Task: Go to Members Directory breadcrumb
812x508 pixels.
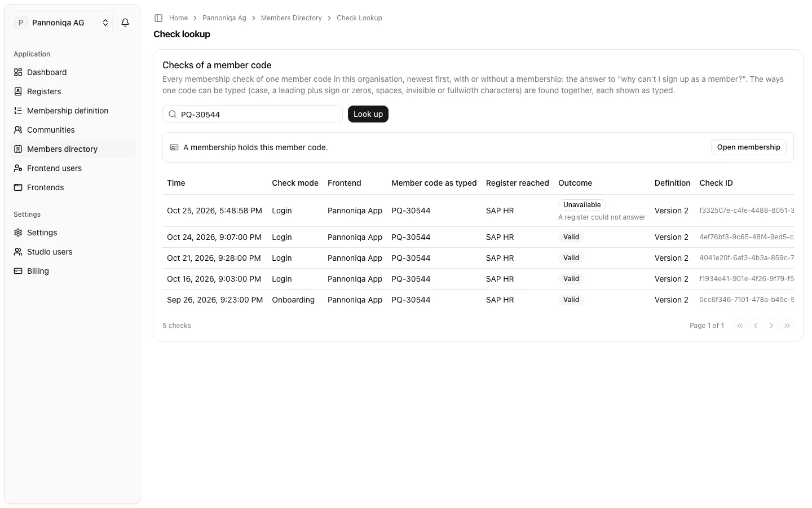Action: point(291,18)
